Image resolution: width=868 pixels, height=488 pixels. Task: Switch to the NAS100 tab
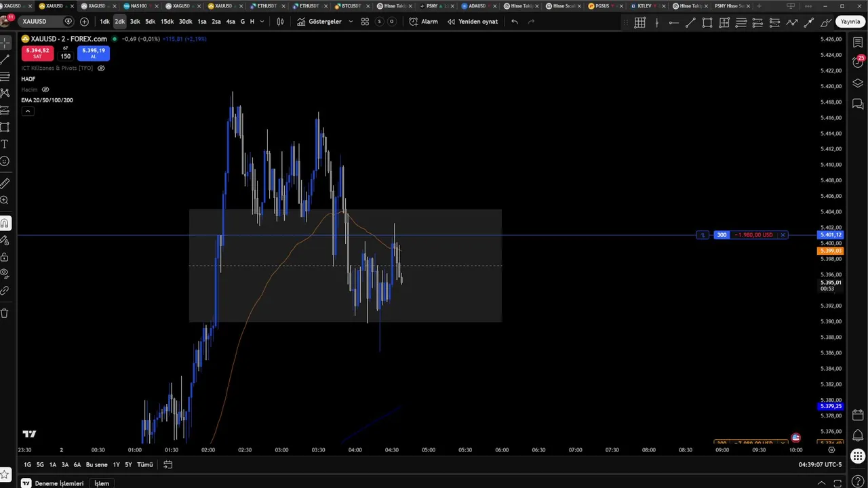point(138,6)
